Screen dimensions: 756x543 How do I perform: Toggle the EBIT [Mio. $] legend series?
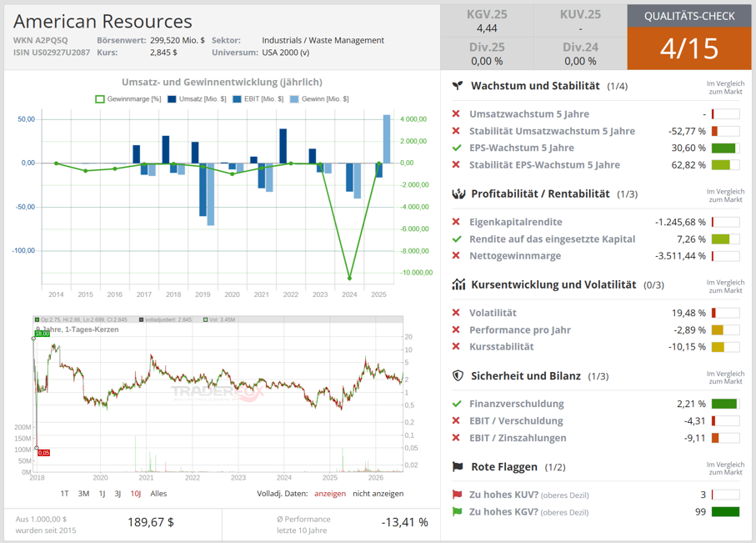[x=258, y=99]
